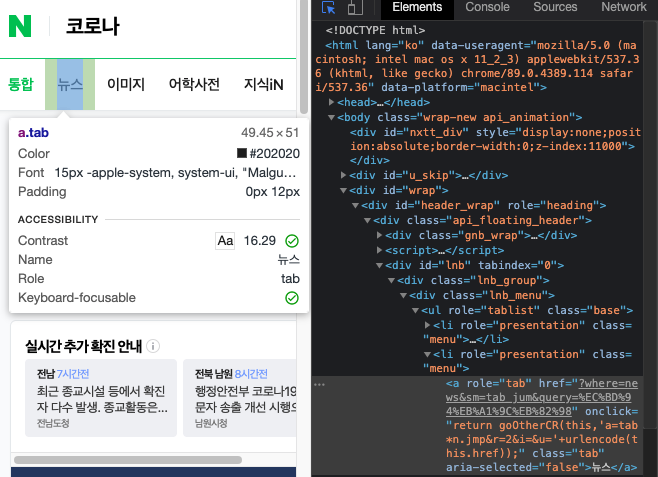Open the 어학사전 search tab
Screen dimensions: 658x477
(x=194, y=84)
